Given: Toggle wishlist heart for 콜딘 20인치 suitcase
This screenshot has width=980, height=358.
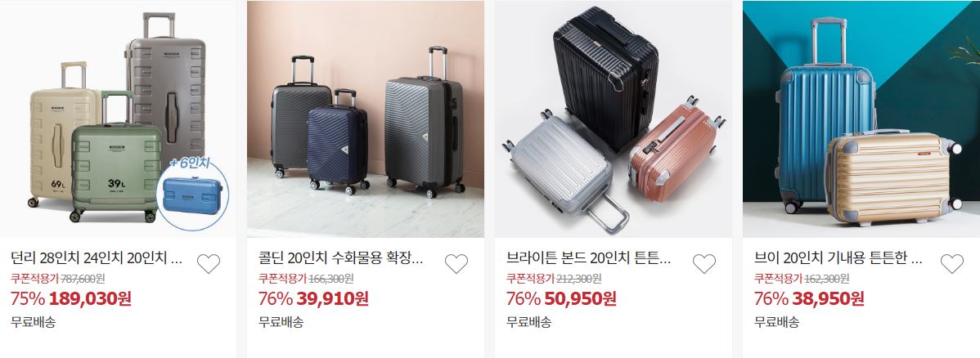Looking at the screenshot, I should [456, 264].
